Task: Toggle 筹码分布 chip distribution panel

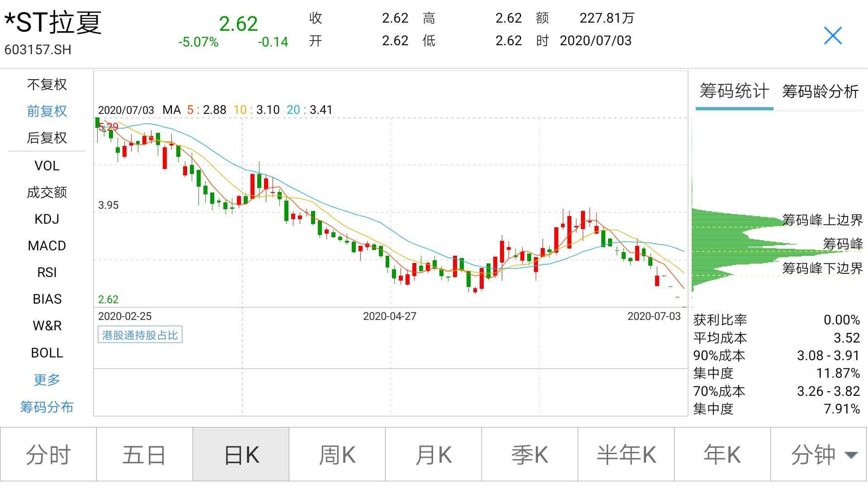Action: [x=47, y=407]
